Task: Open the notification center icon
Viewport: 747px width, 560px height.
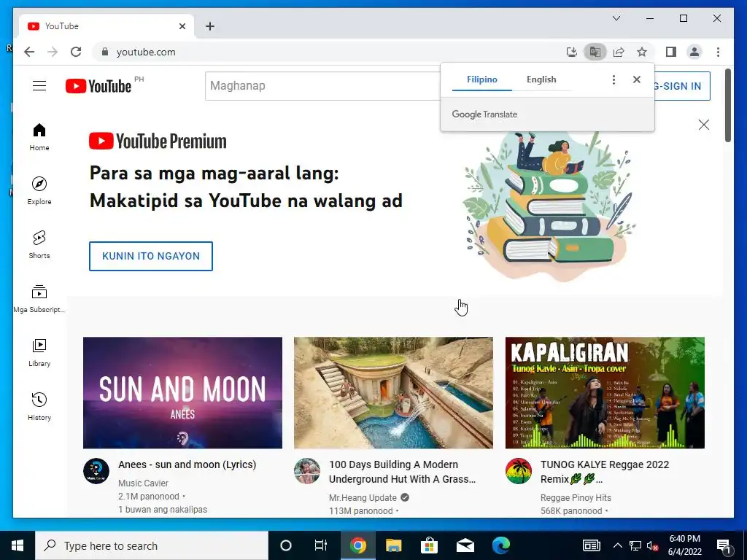Action: pos(724,545)
